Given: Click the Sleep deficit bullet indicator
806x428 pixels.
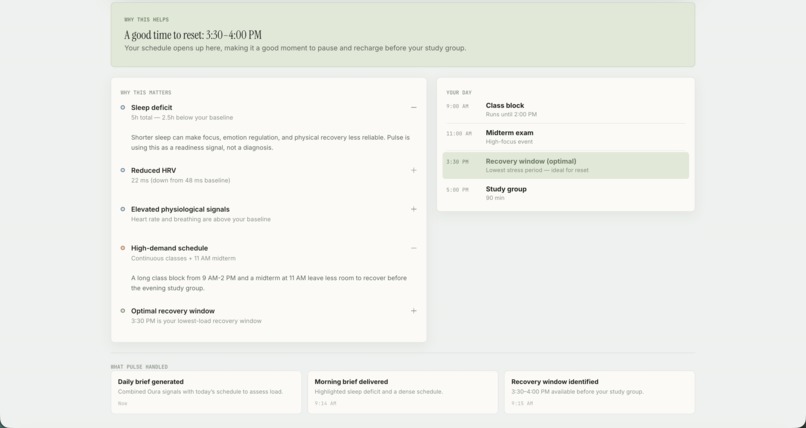Looking at the screenshot, I should tap(122, 107).
